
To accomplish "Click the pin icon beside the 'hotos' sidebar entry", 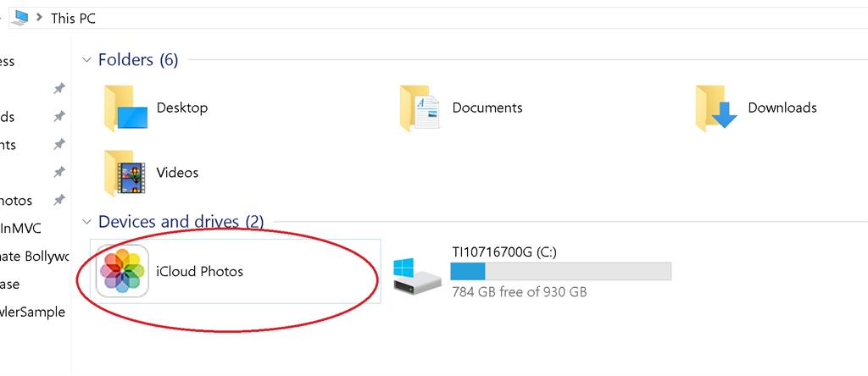I will coord(58,201).
